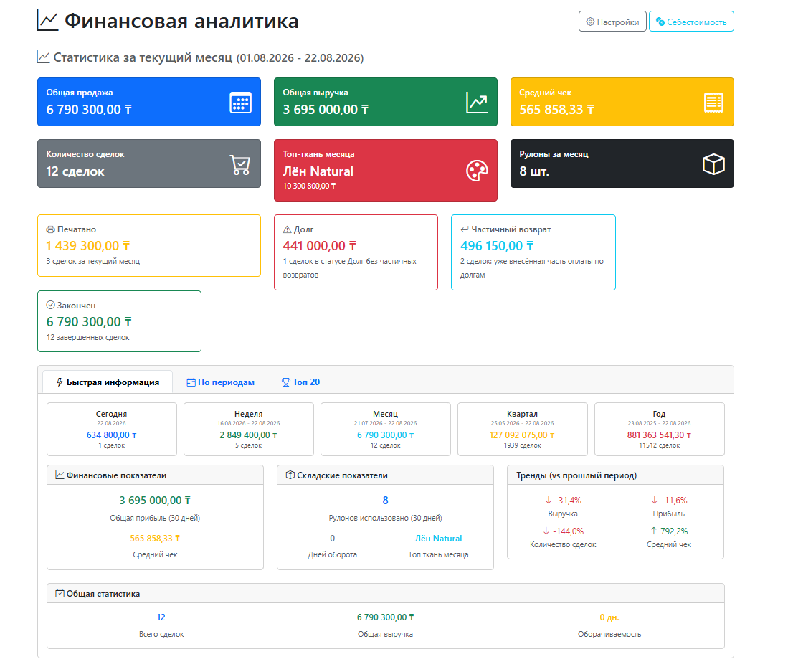Click the Количество сделок 12 сделок card
Viewport: 788px width, 672px height.
[x=149, y=164]
